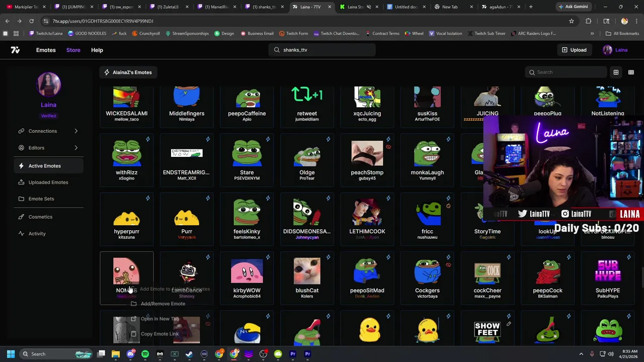Open the All Bookmarks folder
This screenshot has height=362, width=644.
(x=622, y=34)
